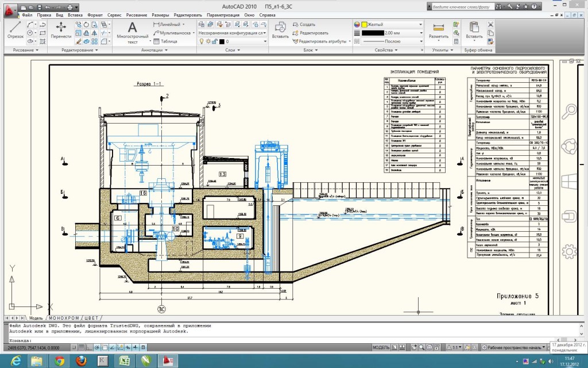Toggle snap mode in status bar
The image size is (588, 368).
pos(74,348)
